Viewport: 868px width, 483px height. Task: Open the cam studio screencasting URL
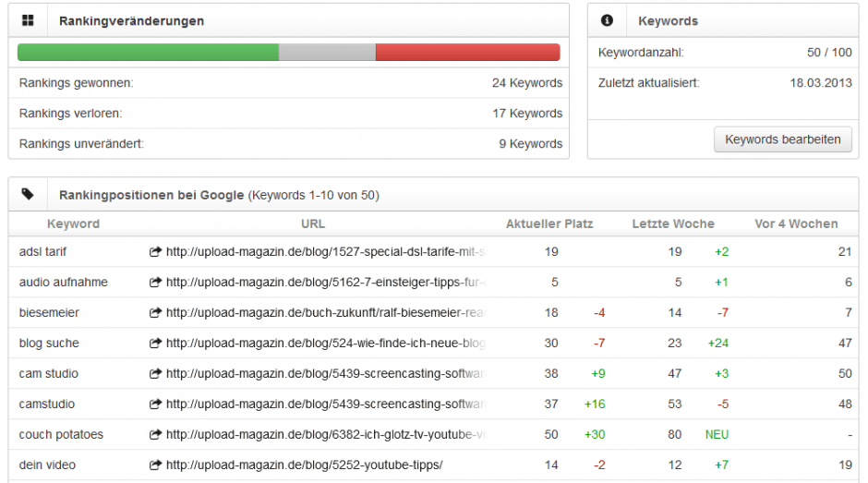[x=325, y=374]
